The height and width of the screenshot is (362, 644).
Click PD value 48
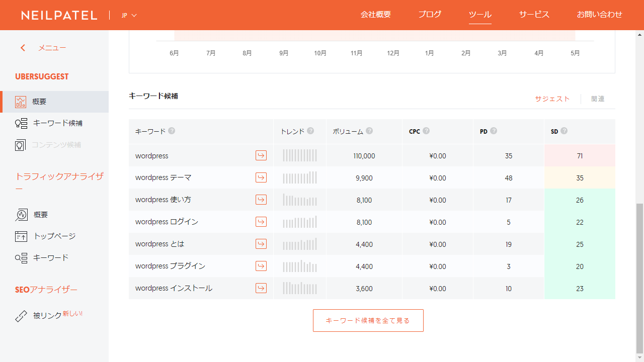click(x=509, y=178)
